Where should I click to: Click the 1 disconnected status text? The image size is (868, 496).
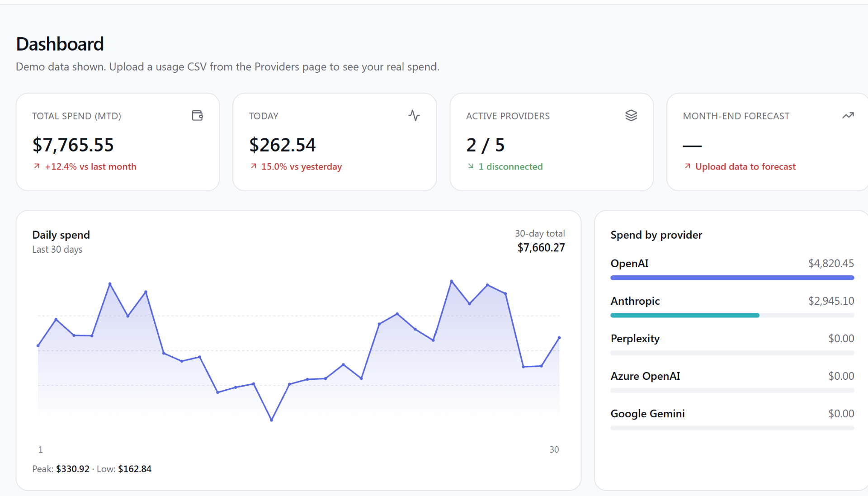point(510,166)
